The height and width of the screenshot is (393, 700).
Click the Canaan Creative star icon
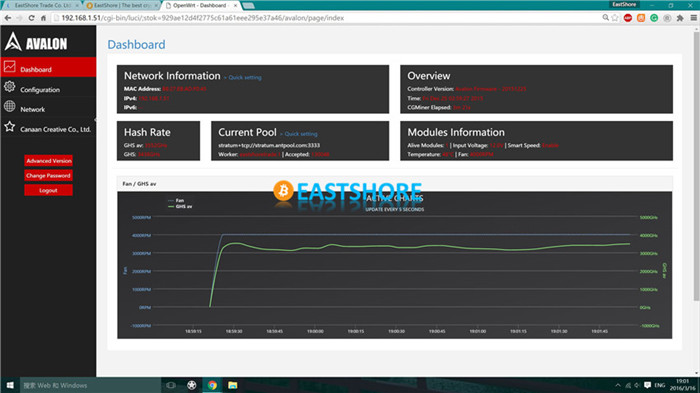click(x=9, y=126)
